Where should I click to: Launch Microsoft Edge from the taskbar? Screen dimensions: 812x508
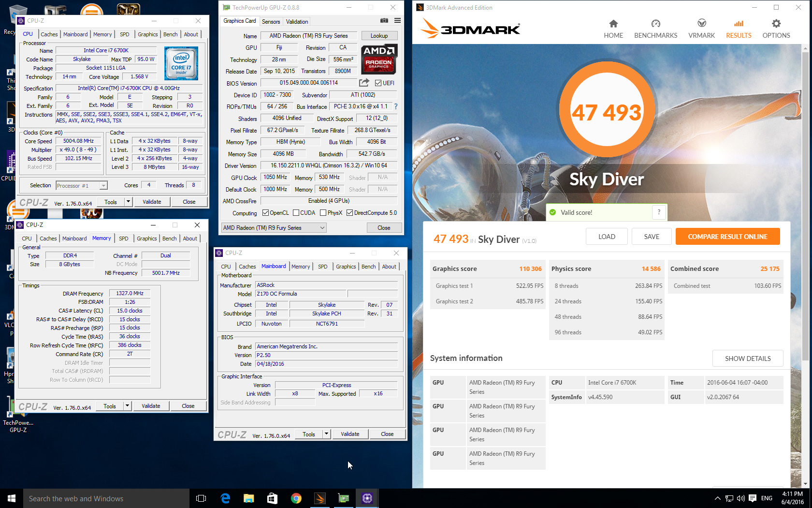coord(225,498)
